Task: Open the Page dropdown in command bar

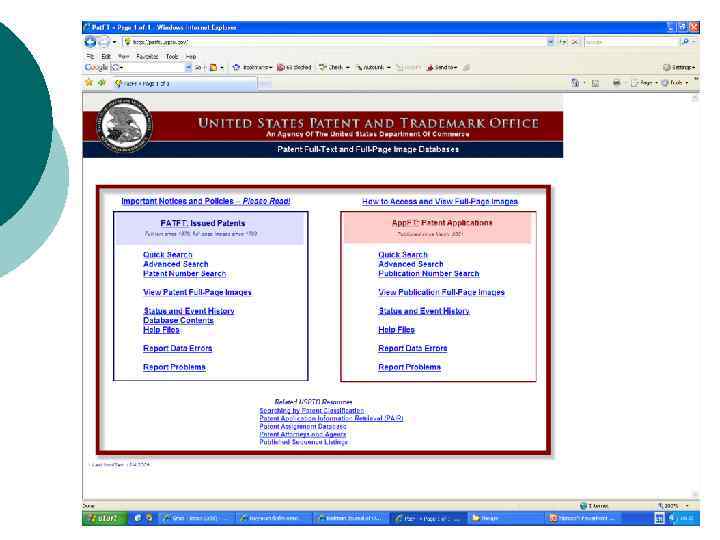Action: click(644, 83)
